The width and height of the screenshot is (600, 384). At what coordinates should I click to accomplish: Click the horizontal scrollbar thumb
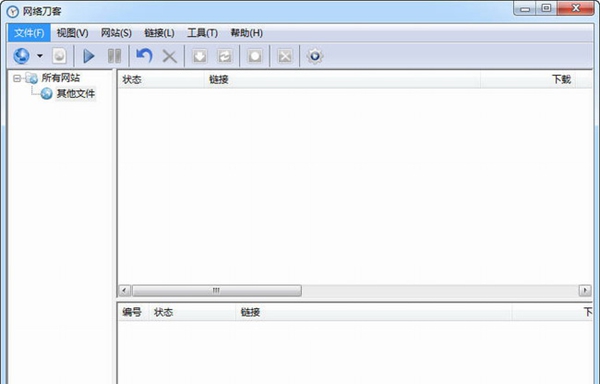(217, 290)
